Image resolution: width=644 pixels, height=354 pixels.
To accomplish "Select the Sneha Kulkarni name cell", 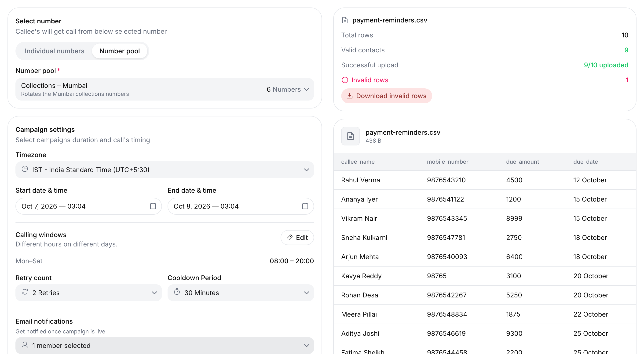I will (364, 238).
